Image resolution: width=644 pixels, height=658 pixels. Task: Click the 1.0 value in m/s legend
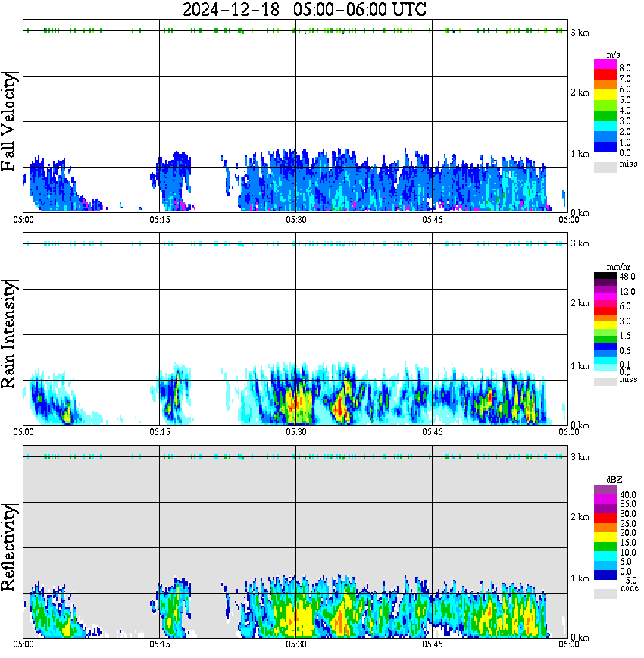pos(625,143)
